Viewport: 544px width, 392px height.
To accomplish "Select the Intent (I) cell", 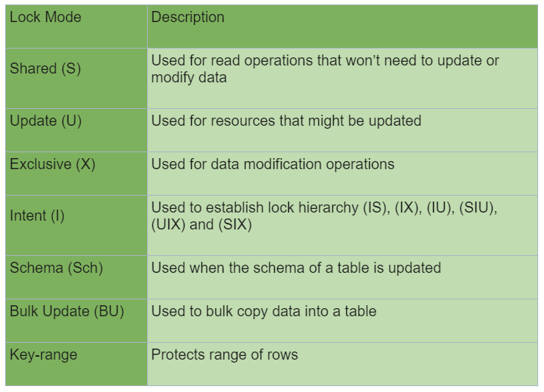I will point(76,226).
